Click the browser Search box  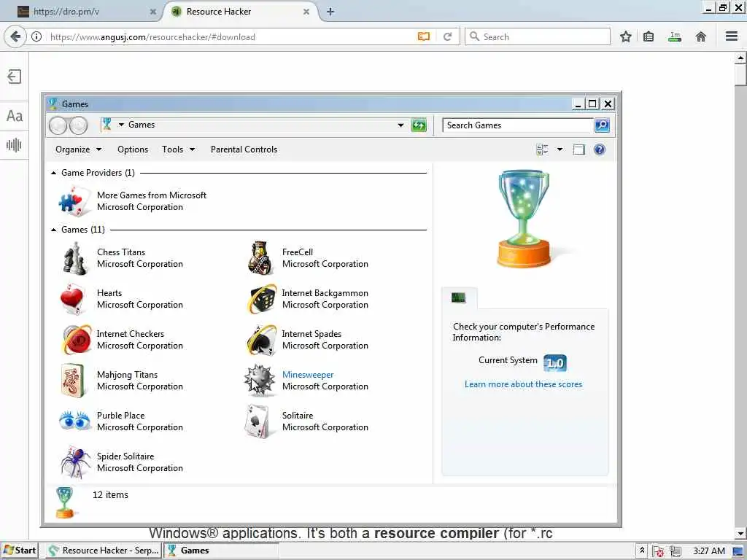(538, 36)
